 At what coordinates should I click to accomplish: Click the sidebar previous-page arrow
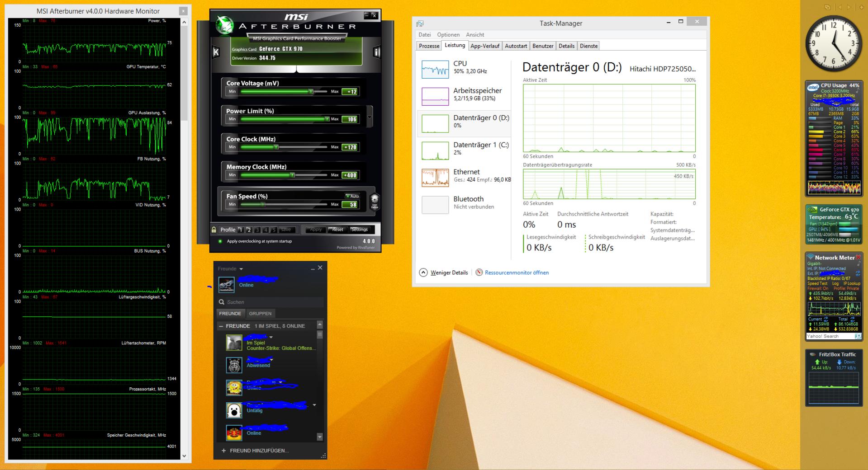(x=840, y=7)
